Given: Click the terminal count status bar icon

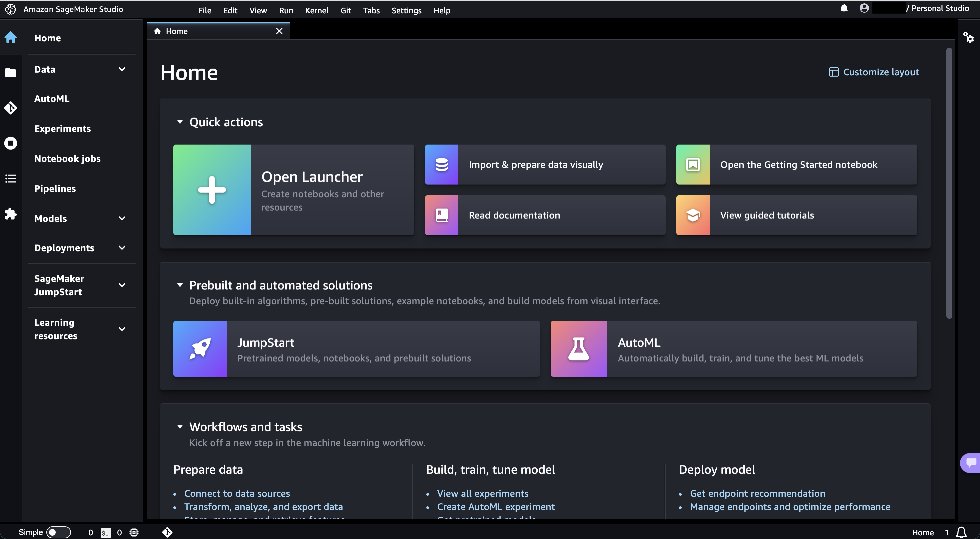Looking at the screenshot, I should (105, 533).
